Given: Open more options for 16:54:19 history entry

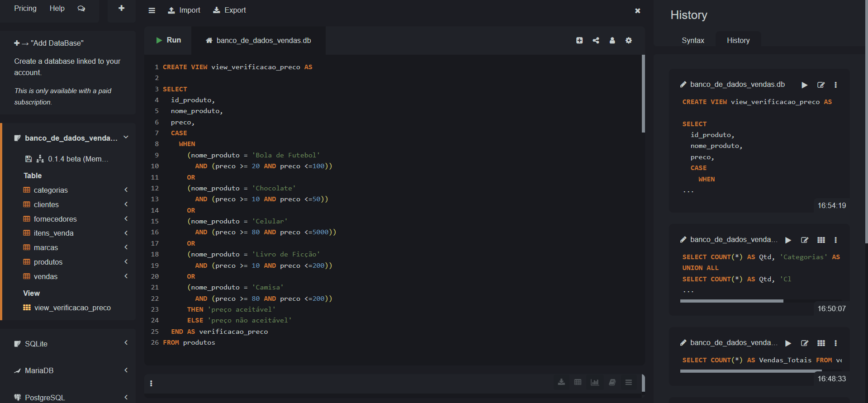Looking at the screenshot, I should [835, 85].
